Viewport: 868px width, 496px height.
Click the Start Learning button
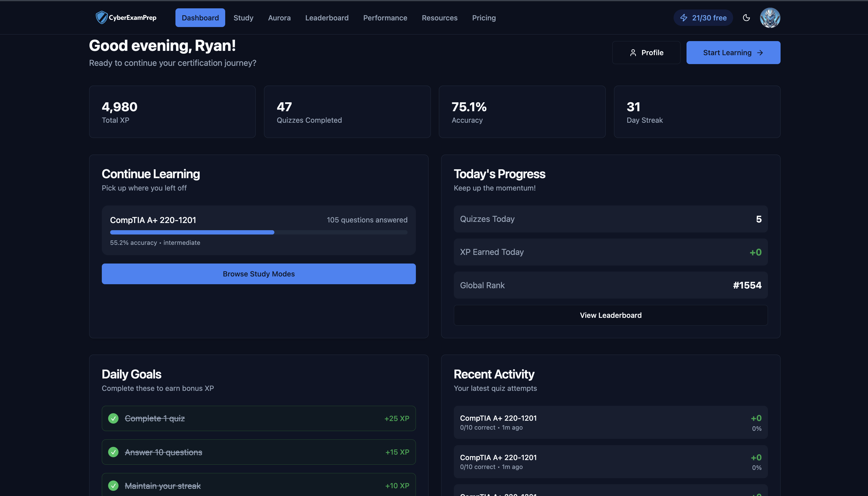(x=733, y=53)
